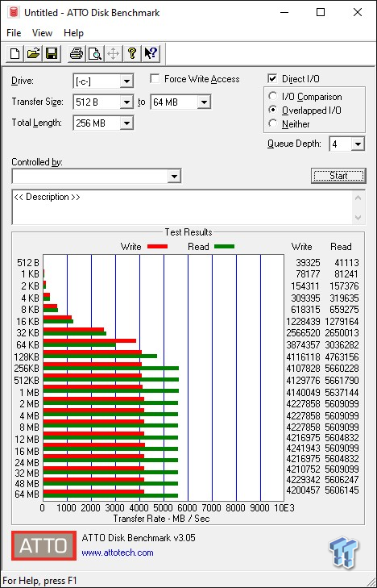Open Print Preview from the toolbar
Viewport: 377px width, 588px height.
95,53
